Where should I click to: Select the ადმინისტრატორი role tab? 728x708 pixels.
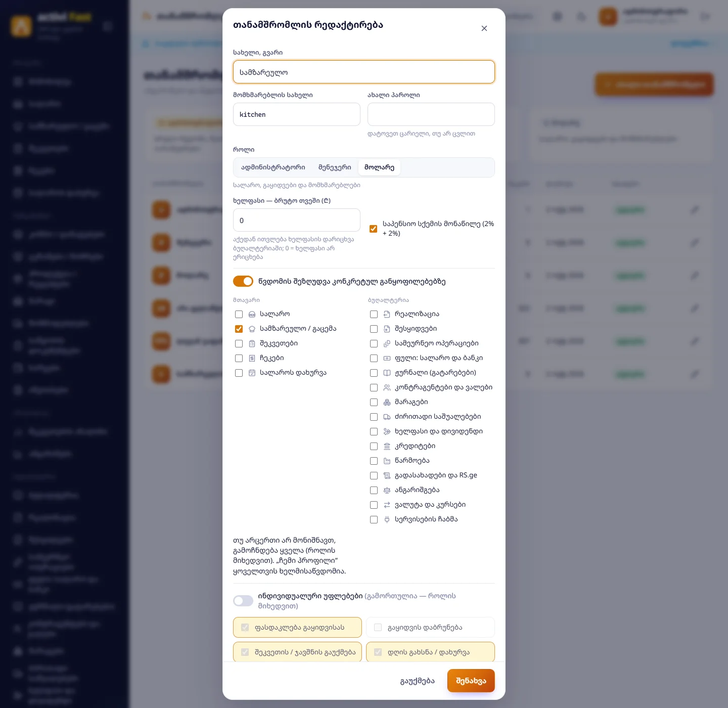click(x=273, y=167)
